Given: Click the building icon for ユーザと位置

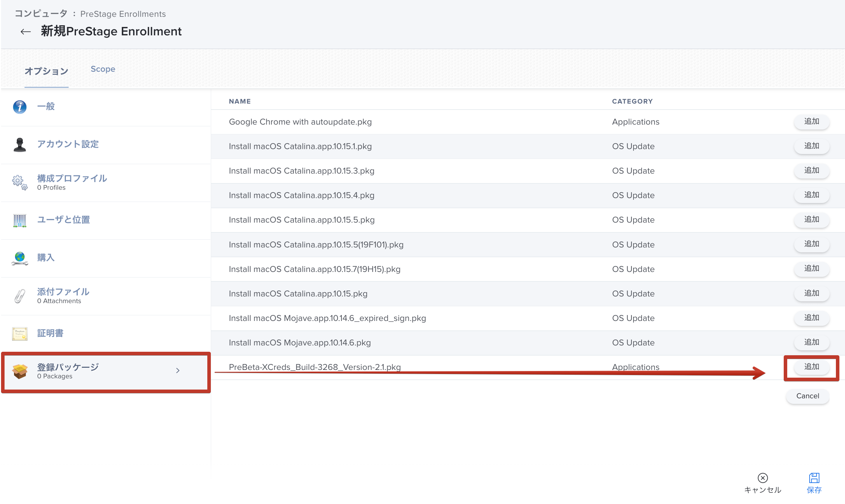Looking at the screenshot, I should click(x=20, y=220).
